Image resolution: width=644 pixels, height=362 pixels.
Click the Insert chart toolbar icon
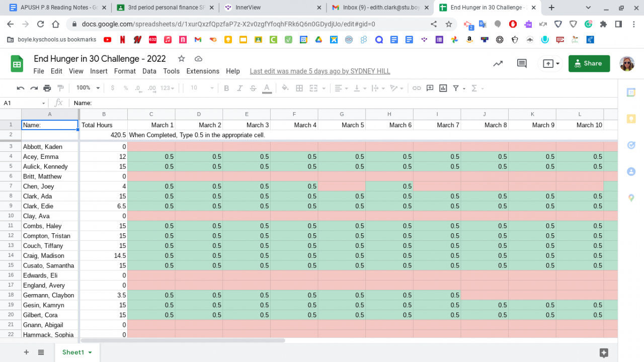443,88
